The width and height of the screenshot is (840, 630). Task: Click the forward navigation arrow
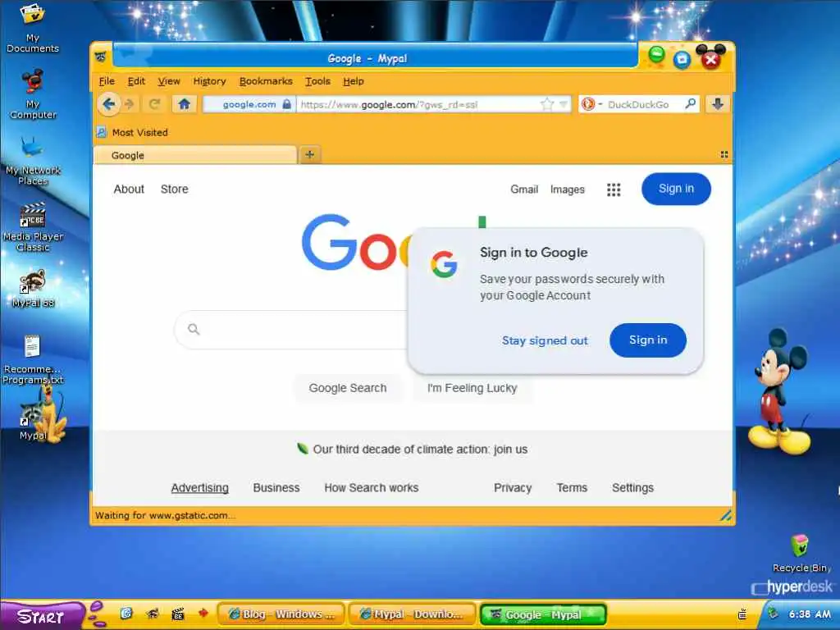coord(129,104)
